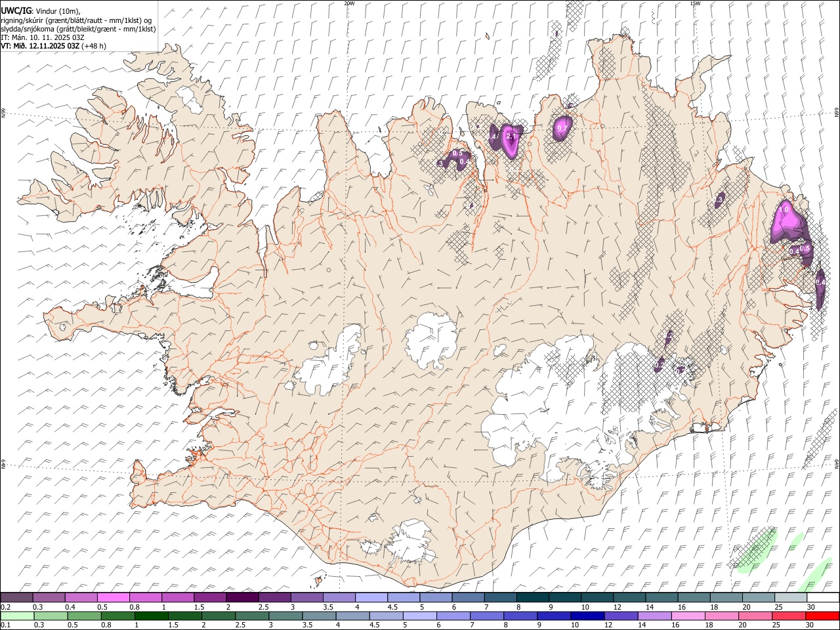The height and width of the screenshot is (630, 840).
Task: Click the '20W' longitude label at top
Action: point(349,3)
